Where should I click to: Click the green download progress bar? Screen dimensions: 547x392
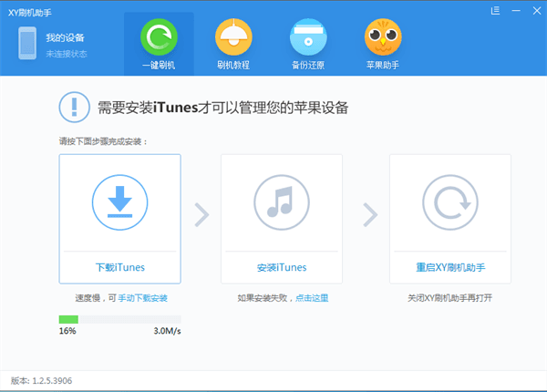tap(120, 319)
